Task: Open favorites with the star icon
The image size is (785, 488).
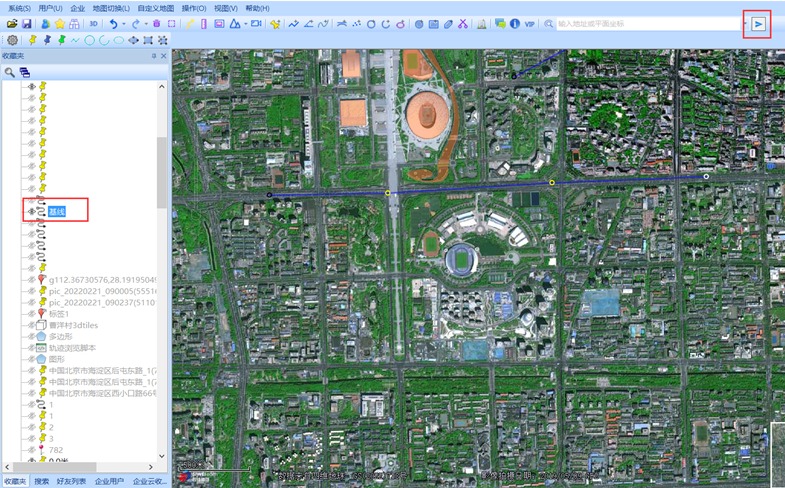Action: point(60,24)
